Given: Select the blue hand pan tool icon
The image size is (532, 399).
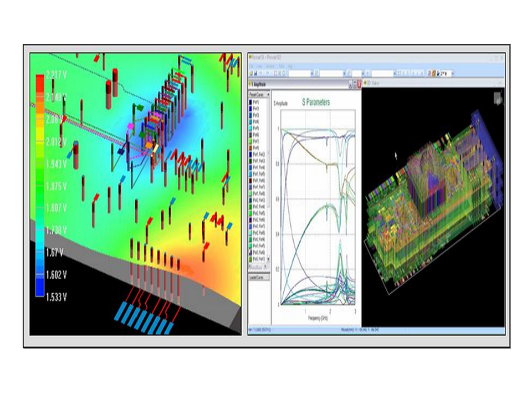Looking at the screenshot, I should 438,73.
